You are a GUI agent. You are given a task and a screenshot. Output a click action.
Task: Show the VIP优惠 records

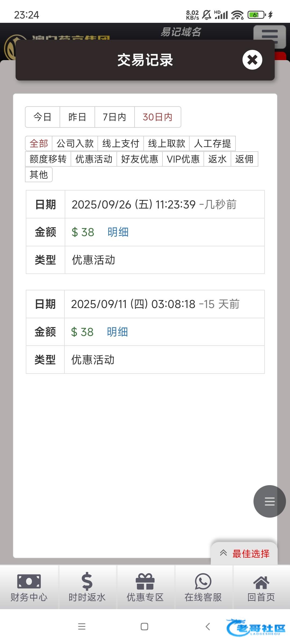[x=183, y=159]
